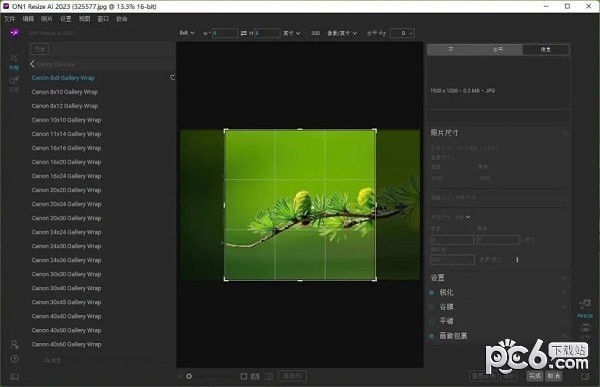This screenshot has height=387, width=600.
Task: Switch to the first tab in right panel
Action: [x=451, y=49]
